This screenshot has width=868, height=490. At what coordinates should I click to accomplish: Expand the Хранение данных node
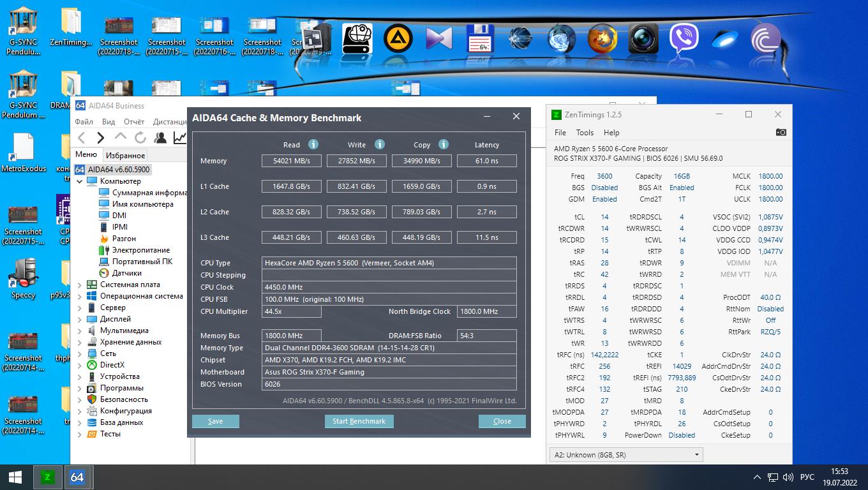point(80,342)
